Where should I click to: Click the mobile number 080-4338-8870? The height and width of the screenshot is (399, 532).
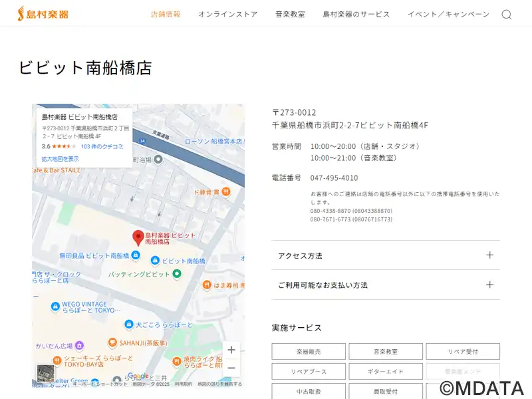(x=330, y=211)
